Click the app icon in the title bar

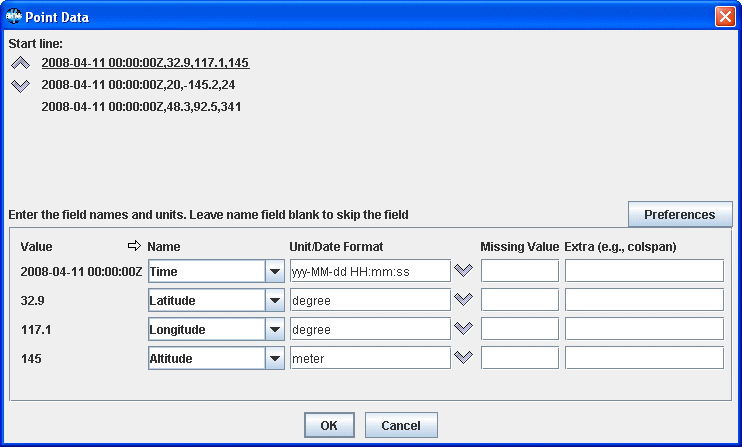13,17
